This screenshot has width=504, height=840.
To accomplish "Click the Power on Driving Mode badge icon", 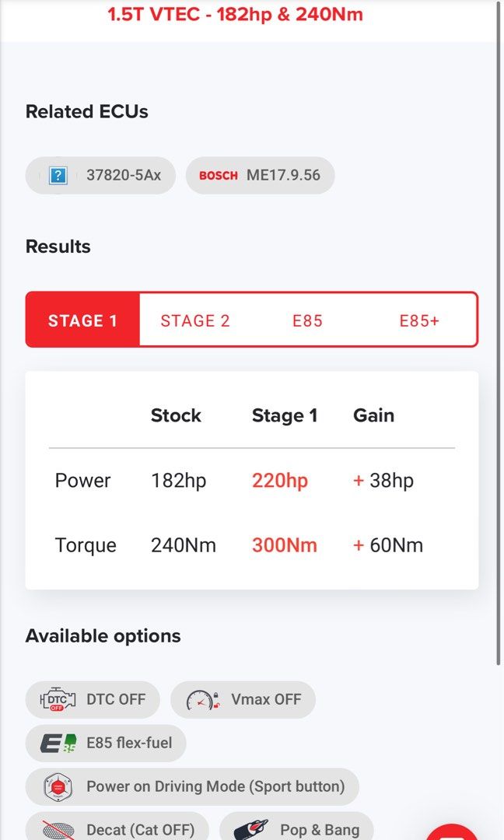I will coord(58,786).
